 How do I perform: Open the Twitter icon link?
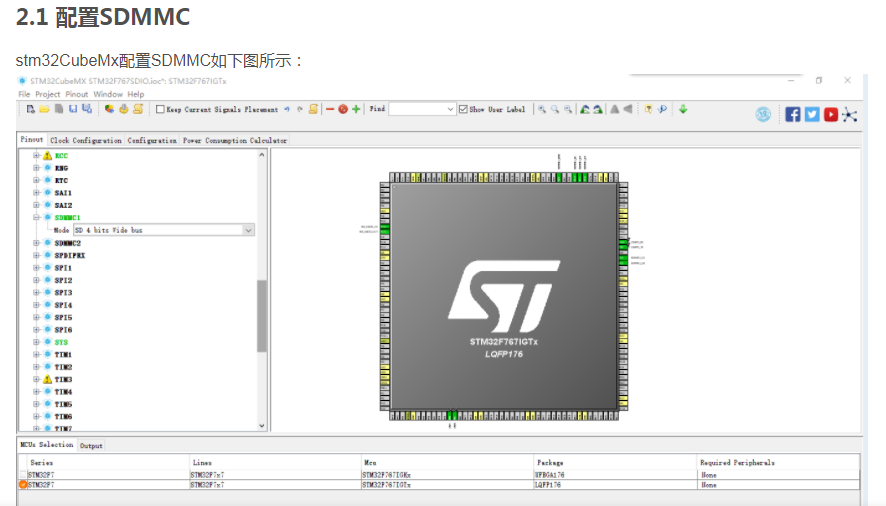[x=812, y=115]
